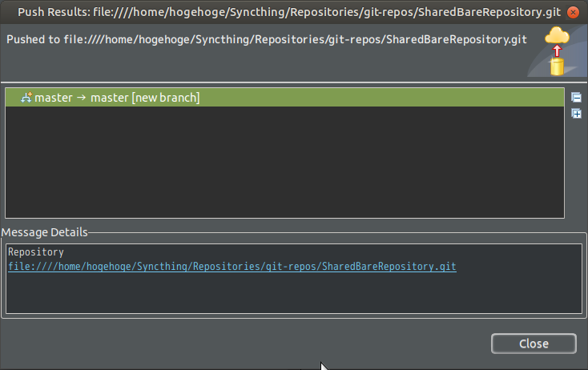The width and height of the screenshot is (588, 370).
Task: Open the SharedBareRepository.git link in Message Details
Action: click(x=232, y=266)
